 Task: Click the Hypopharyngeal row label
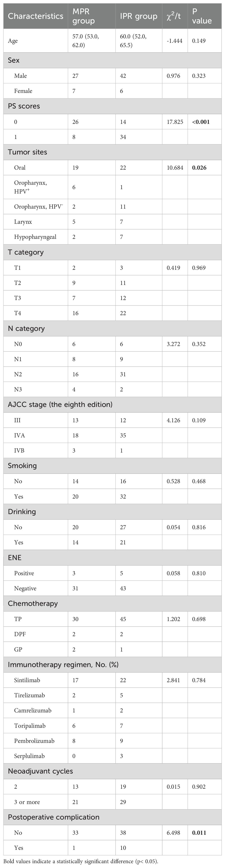click(35, 237)
